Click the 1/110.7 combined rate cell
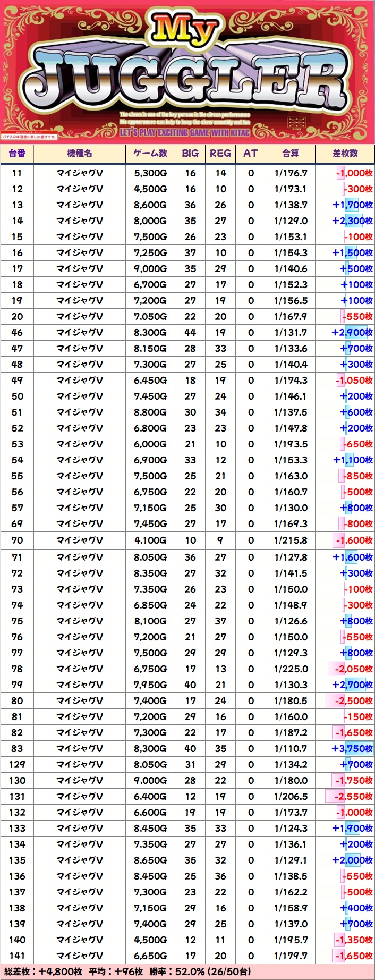The width and height of the screenshot is (375, 980). [291, 748]
